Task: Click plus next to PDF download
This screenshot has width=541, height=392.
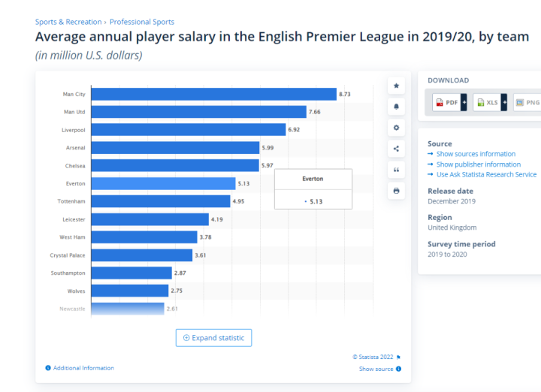Action: (x=464, y=102)
